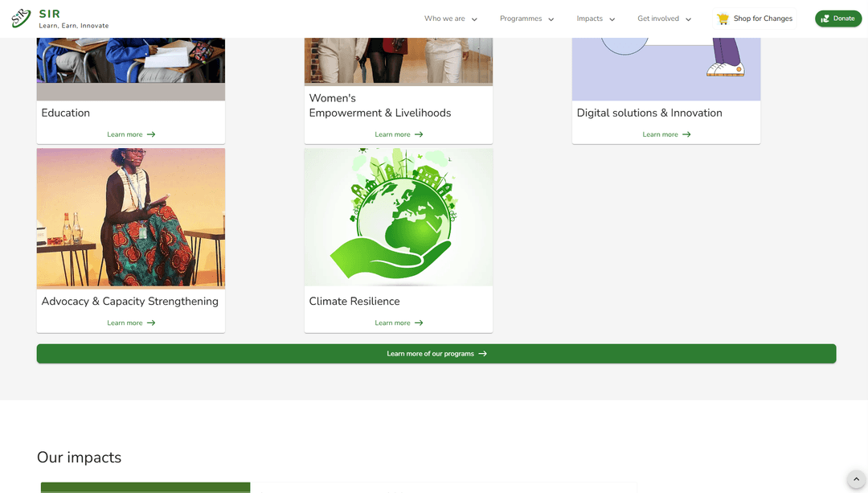Viewport: 868px width, 493px height.
Task: Click the Donate hand-heart icon
Action: pos(825,18)
